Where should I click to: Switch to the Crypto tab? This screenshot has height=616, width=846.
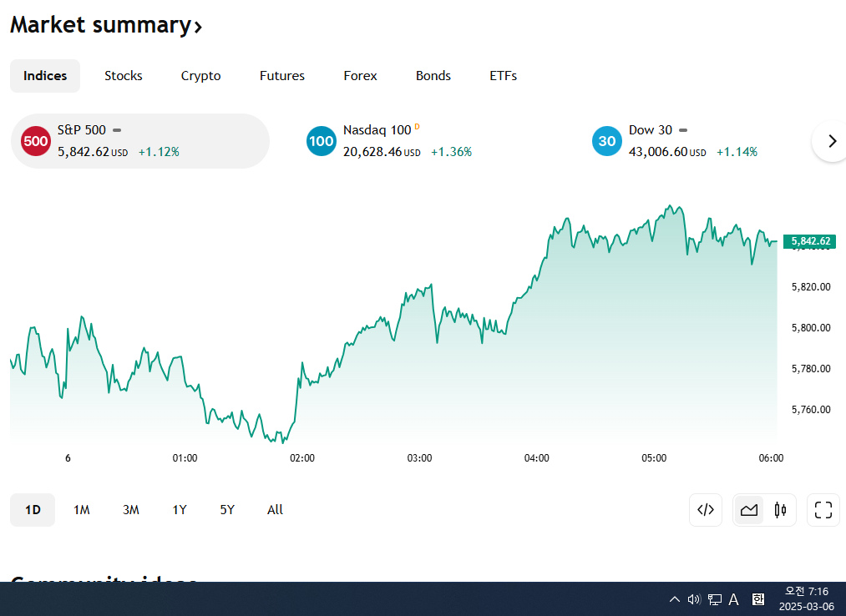200,76
